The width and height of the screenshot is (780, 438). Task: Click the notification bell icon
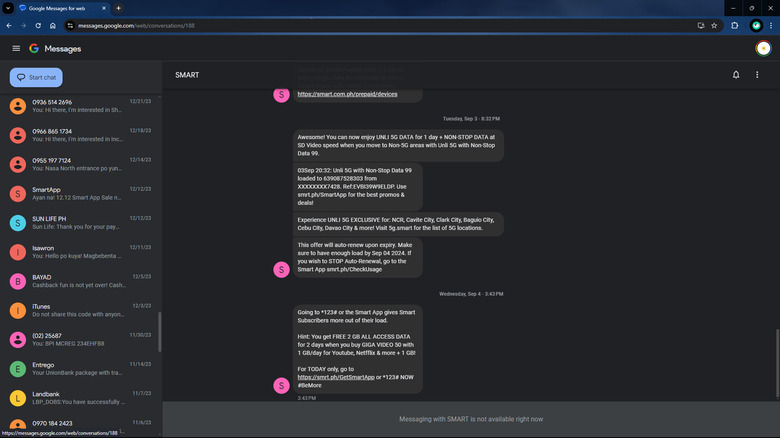click(x=736, y=75)
